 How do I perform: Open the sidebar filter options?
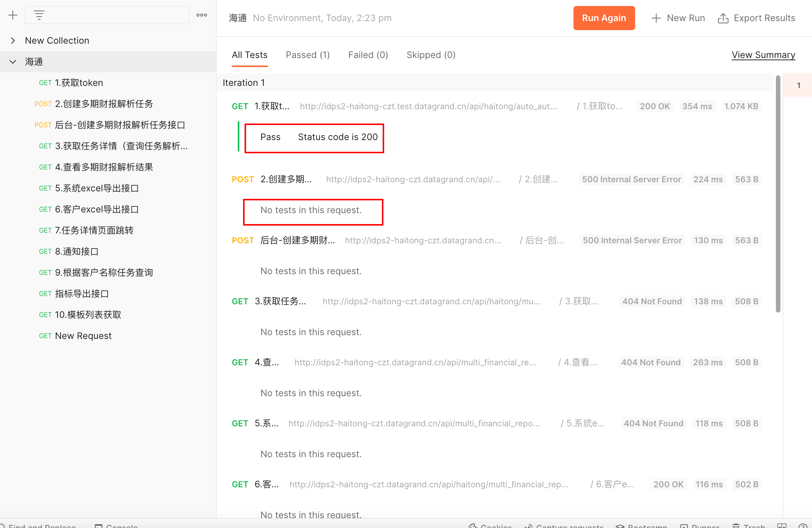[x=39, y=15]
